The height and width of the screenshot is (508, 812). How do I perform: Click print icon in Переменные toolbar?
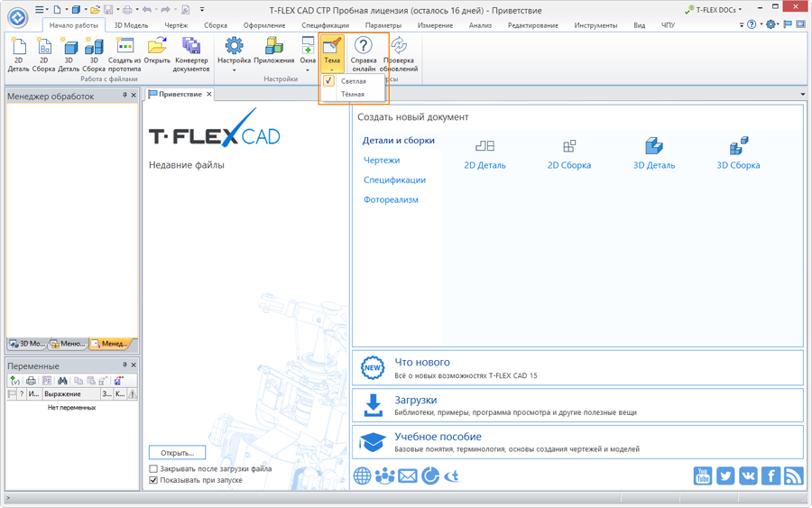pos(31,381)
